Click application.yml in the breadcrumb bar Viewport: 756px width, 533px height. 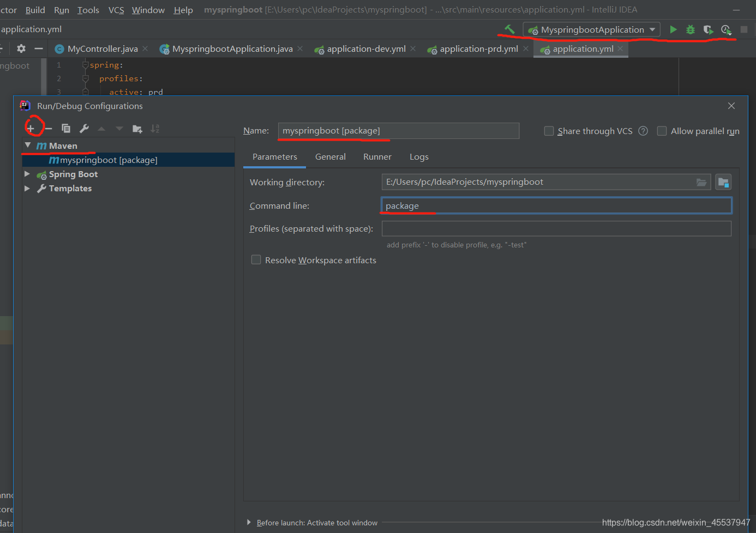31,29
